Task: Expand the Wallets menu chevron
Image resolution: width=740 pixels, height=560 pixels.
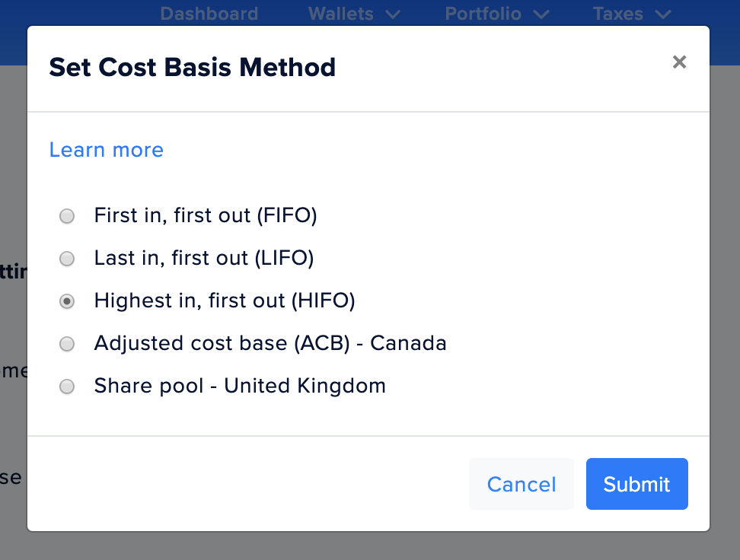Action: [393, 14]
